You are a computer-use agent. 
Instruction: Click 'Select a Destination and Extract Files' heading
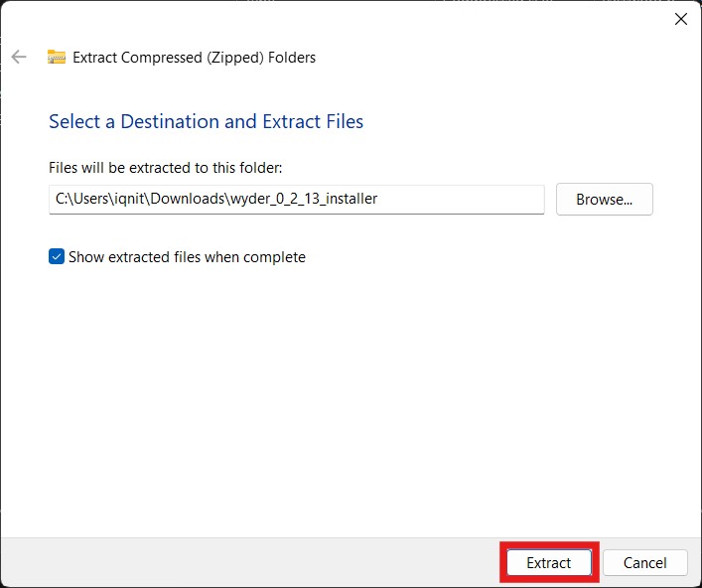tap(206, 122)
